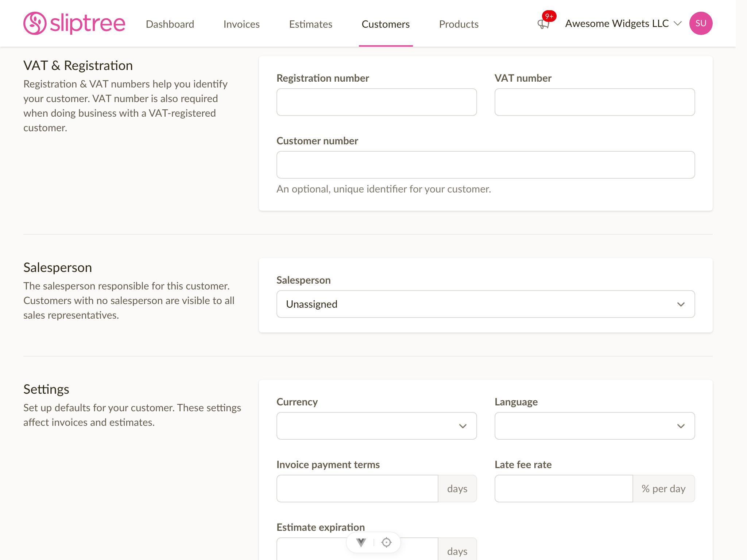Open the SU user avatar menu

tap(701, 23)
